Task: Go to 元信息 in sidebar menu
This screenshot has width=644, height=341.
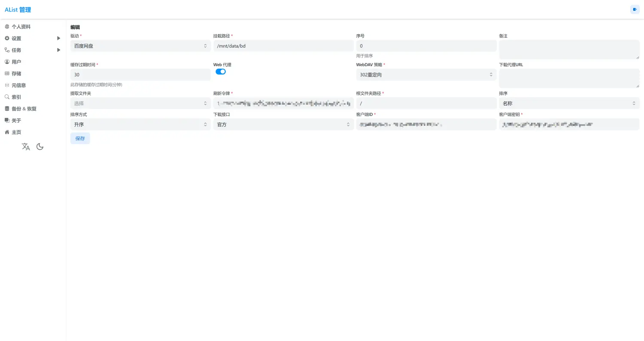Action: (x=18, y=85)
